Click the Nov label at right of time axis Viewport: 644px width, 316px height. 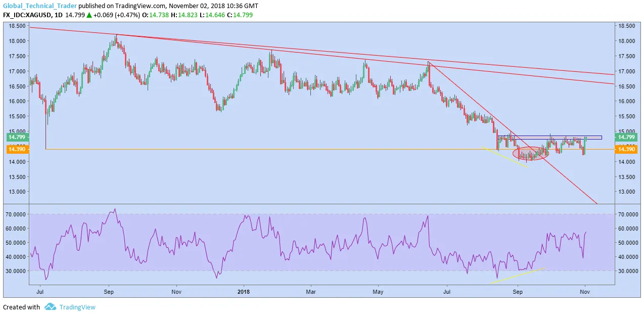584,292
